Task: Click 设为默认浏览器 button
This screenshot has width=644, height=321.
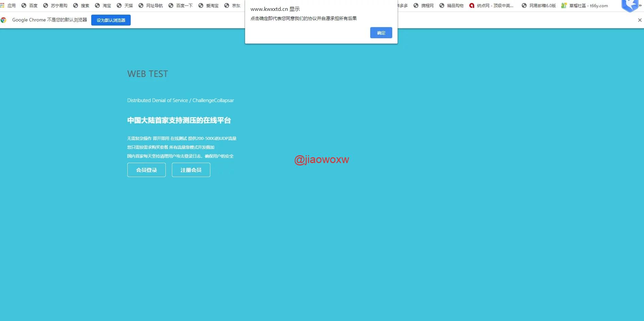Action: 111,20
